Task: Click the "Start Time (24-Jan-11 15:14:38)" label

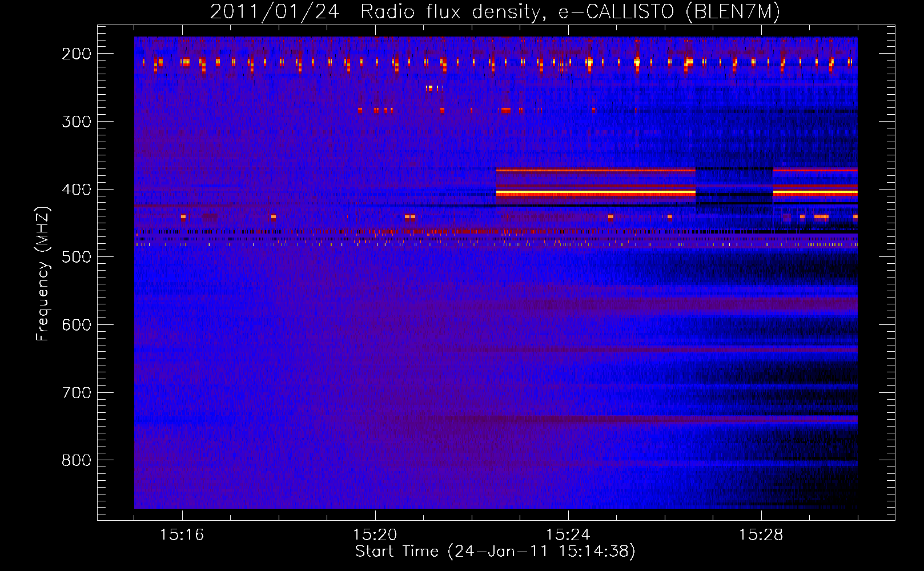Action: pos(495,551)
